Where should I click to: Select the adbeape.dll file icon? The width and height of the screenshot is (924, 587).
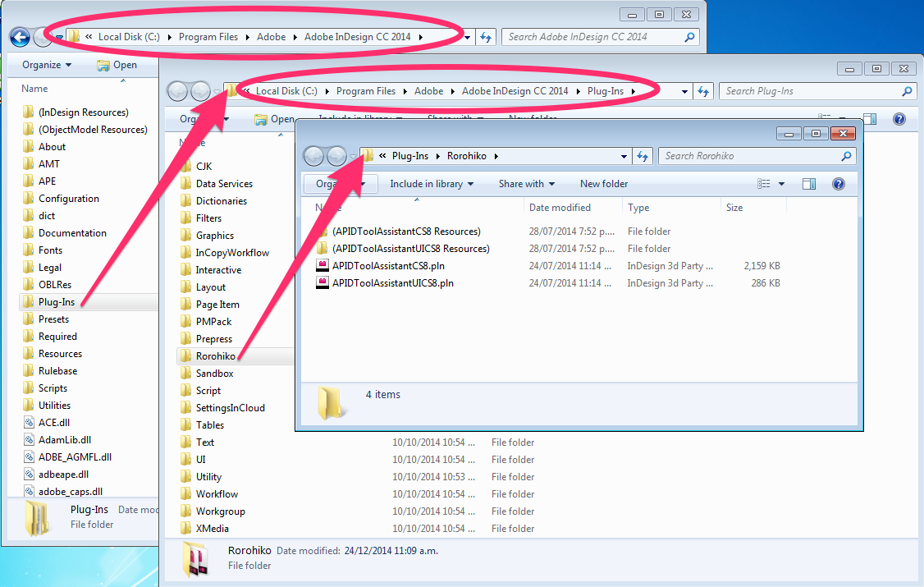[29, 475]
